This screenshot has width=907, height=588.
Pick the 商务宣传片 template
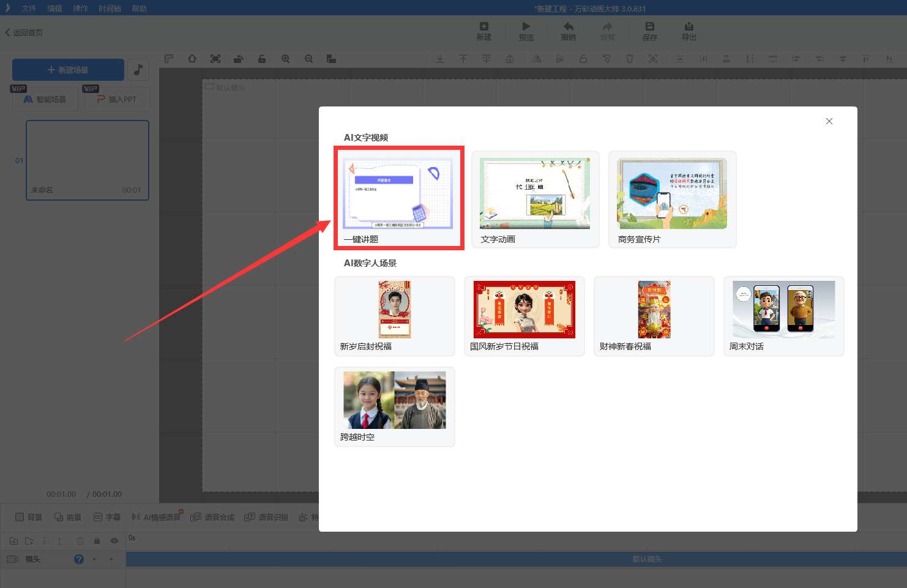click(x=672, y=194)
